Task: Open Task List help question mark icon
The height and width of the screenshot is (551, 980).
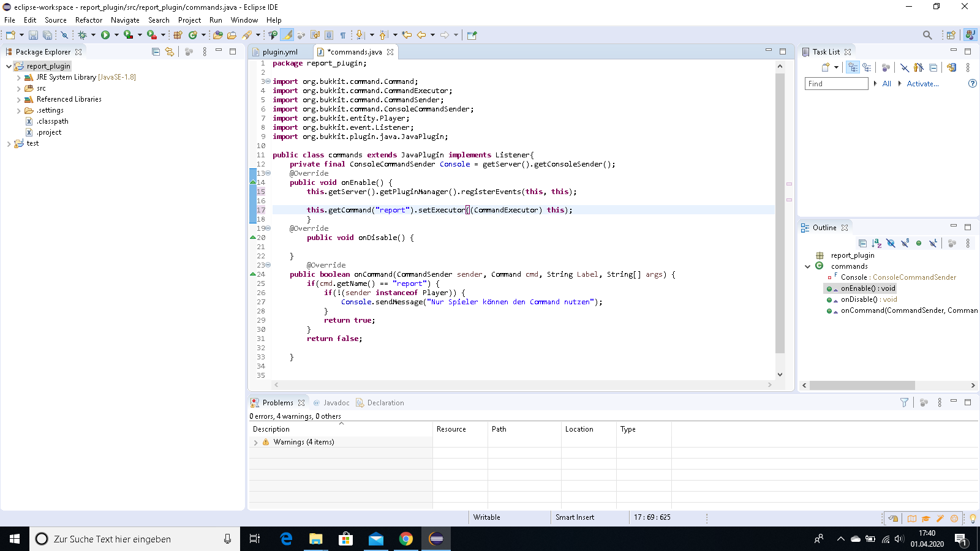Action: (972, 83)
